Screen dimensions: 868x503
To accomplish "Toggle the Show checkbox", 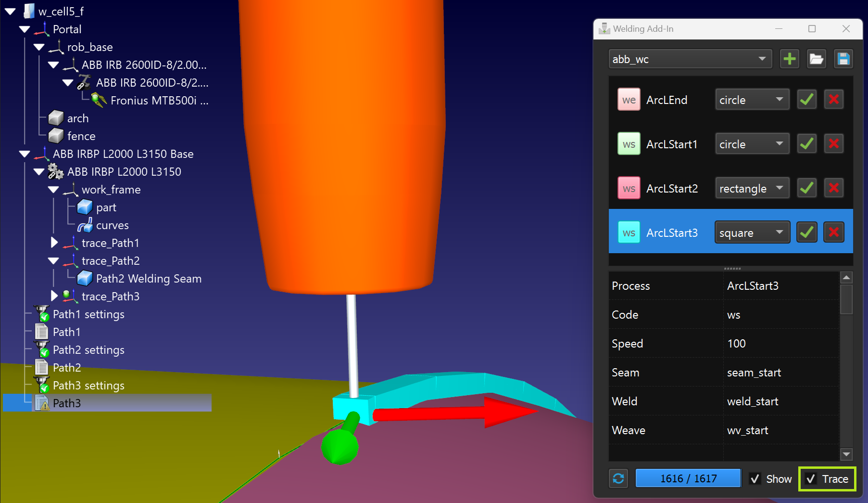I will tap(755, 479).
